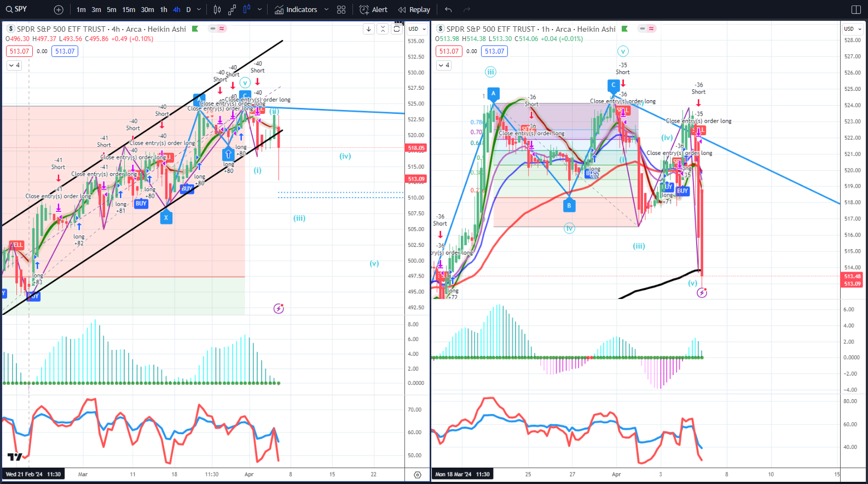Click the 4h chart symbol logo
Viewport: 868px width, 484px height.
click(11, 29)
